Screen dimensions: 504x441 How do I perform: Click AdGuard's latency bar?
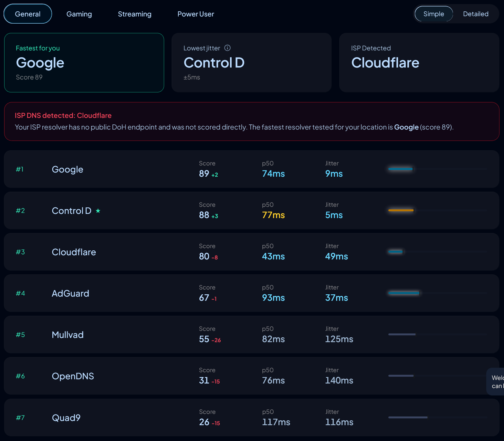point(404,293)
